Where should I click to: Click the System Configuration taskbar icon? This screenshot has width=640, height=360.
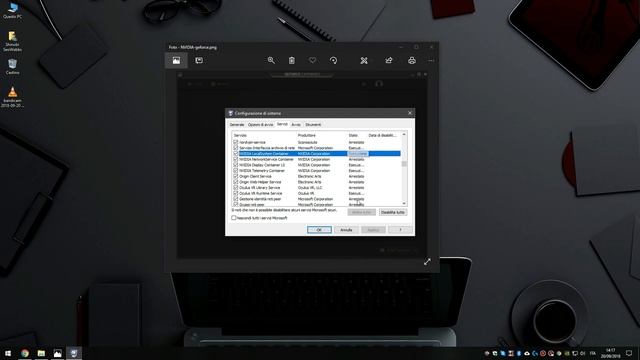click(x=74, y=353)
